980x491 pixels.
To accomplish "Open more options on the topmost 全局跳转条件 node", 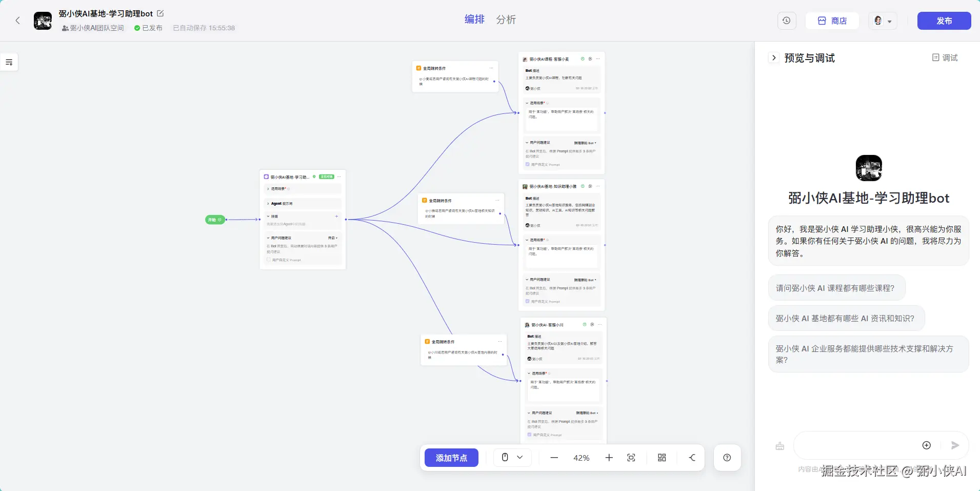I will tap(491, 68).
